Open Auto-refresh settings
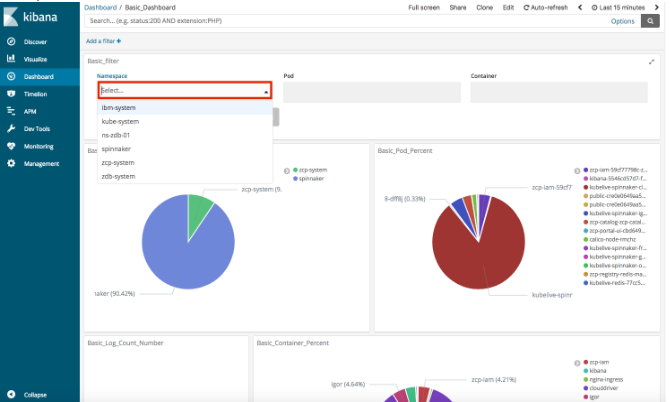The height and width of the screenshot is (402, 671). pyautogui.click(x=546, y=7)
